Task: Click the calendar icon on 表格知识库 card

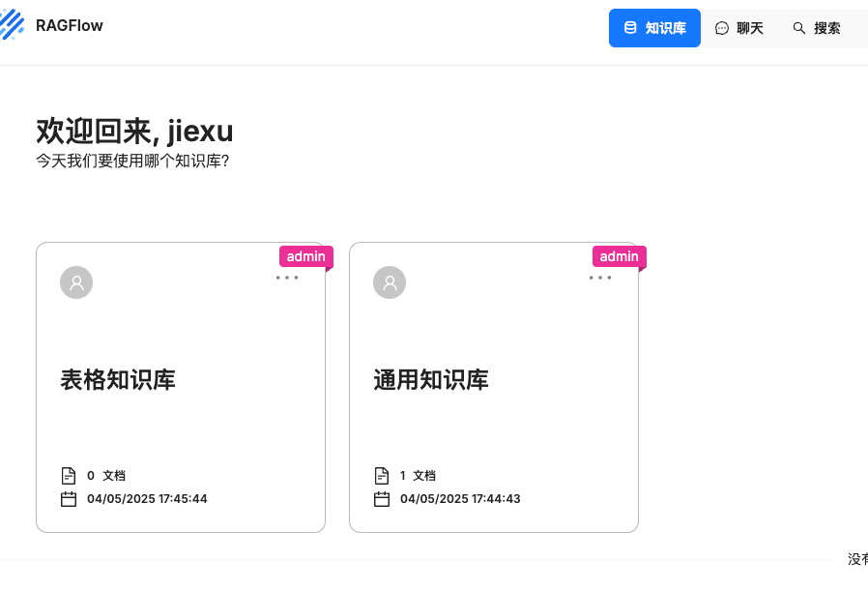Action: coord(69,499)
